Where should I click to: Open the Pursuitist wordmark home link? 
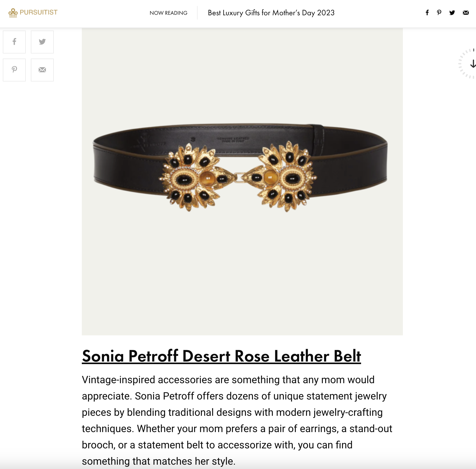click(x=38, y=12)
